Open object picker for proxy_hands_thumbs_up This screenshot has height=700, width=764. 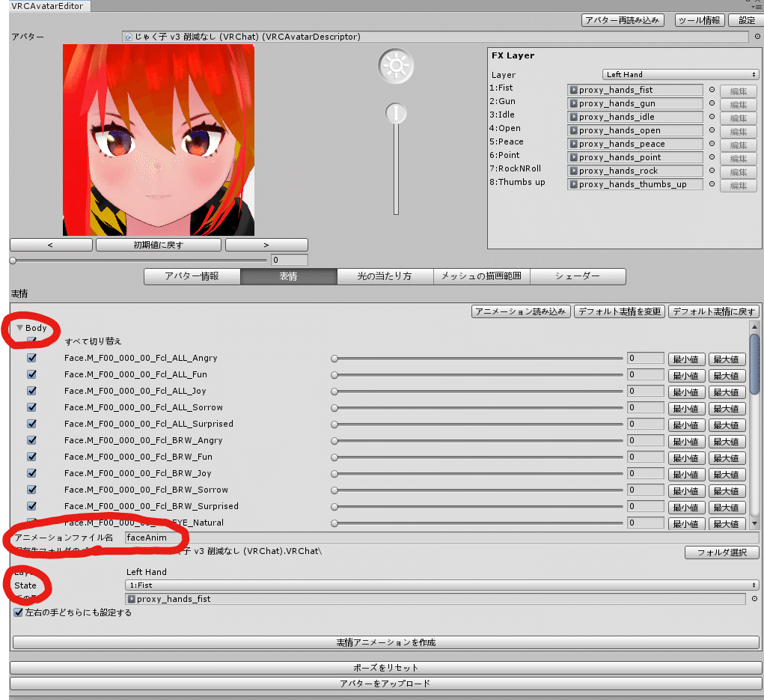point(712,184)
